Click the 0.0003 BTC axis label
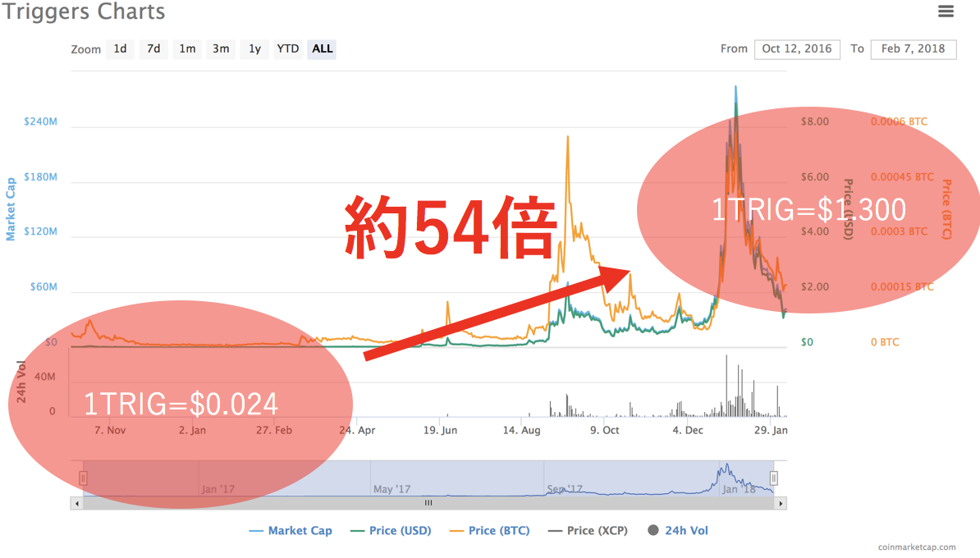This screenshot has height=558, width=980. 900,231
